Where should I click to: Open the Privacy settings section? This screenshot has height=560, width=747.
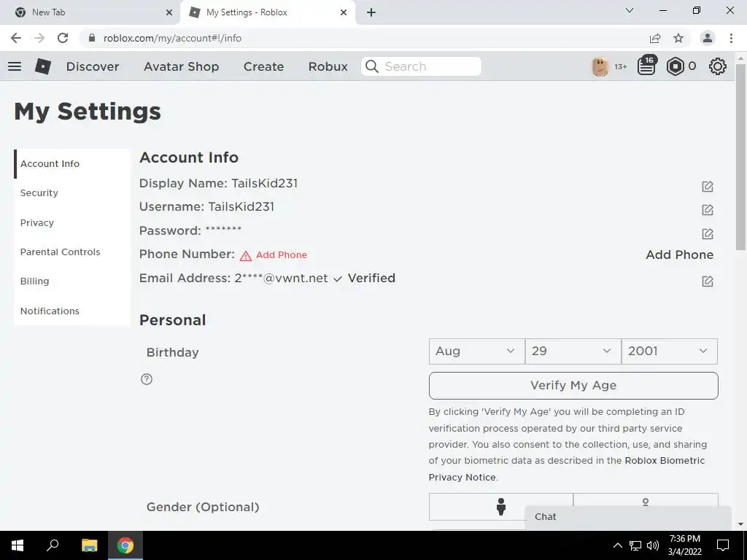[x=72, y=222]
